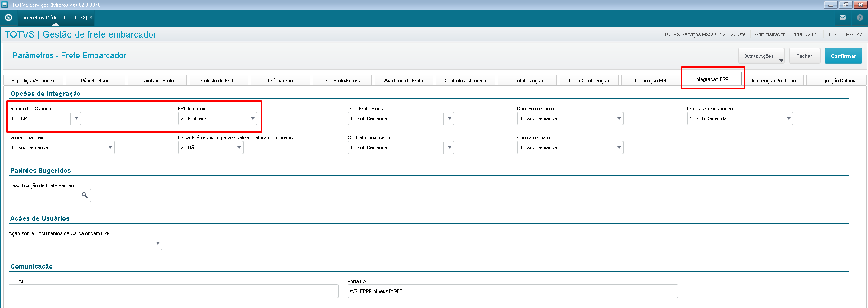Viewport: 868px width, 308px height.
Task: Open the Integração Protheus tab
Action: tap(773, 81)
